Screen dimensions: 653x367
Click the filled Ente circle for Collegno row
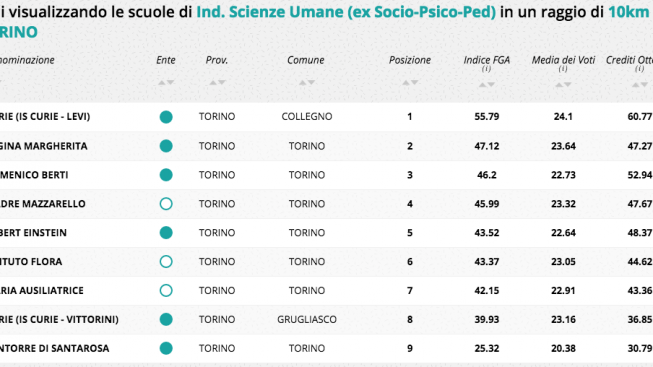pyautogui.click(x=166, y=117)
